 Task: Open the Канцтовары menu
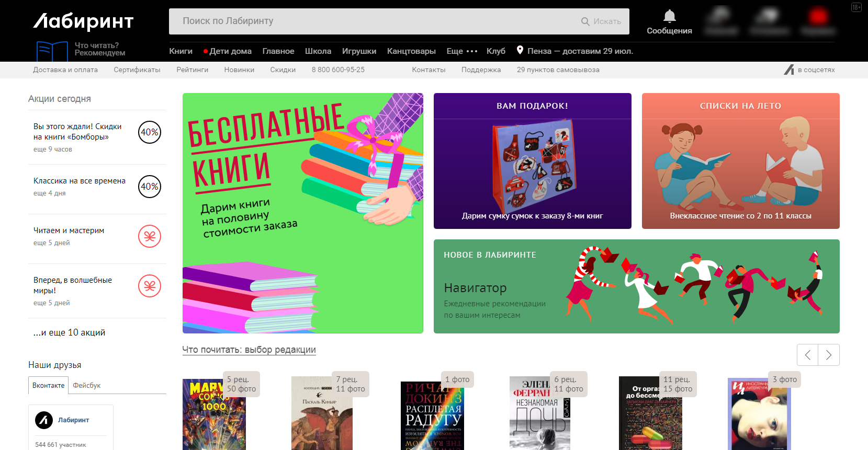[x=411, y=51]
